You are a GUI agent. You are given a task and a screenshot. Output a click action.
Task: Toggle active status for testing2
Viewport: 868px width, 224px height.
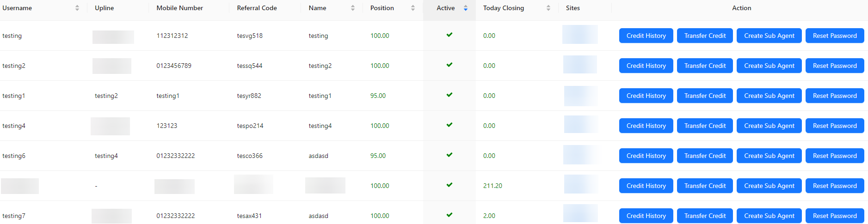(449, 65)
